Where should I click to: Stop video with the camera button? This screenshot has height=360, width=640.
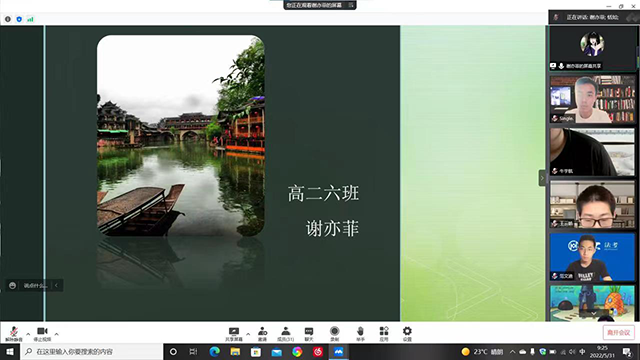[x=42, y=333]
